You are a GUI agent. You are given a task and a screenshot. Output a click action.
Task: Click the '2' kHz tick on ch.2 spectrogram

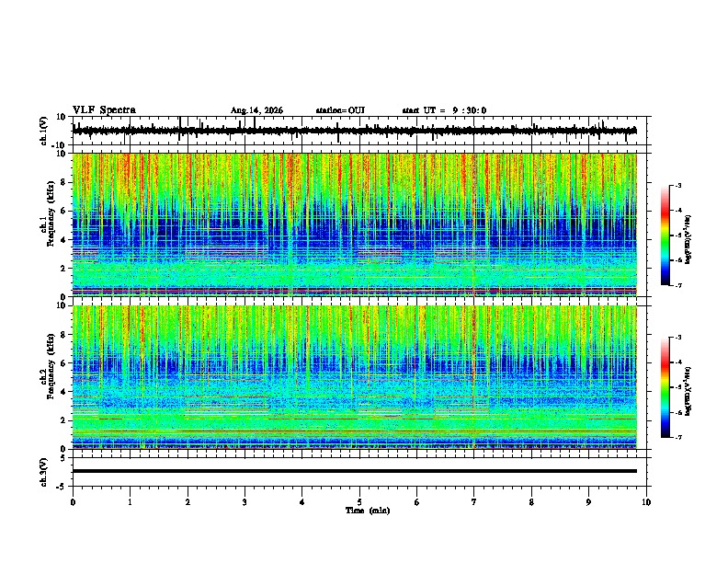coord(63,420)
